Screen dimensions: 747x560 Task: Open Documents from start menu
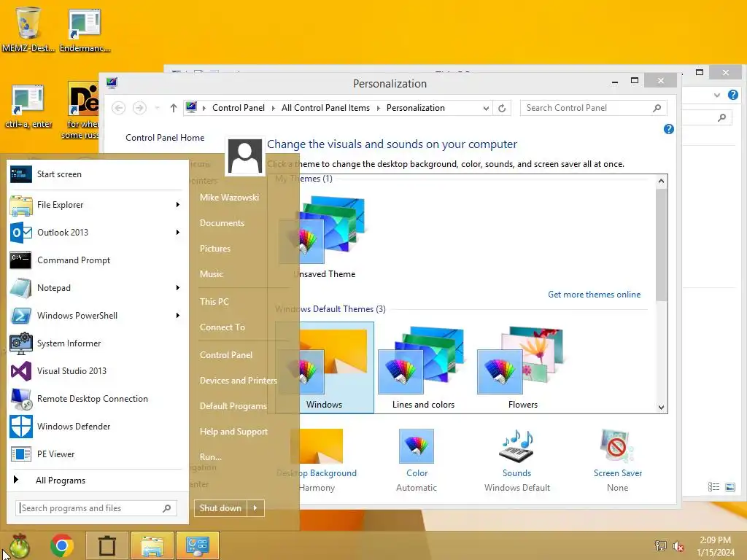coord(222,223)
